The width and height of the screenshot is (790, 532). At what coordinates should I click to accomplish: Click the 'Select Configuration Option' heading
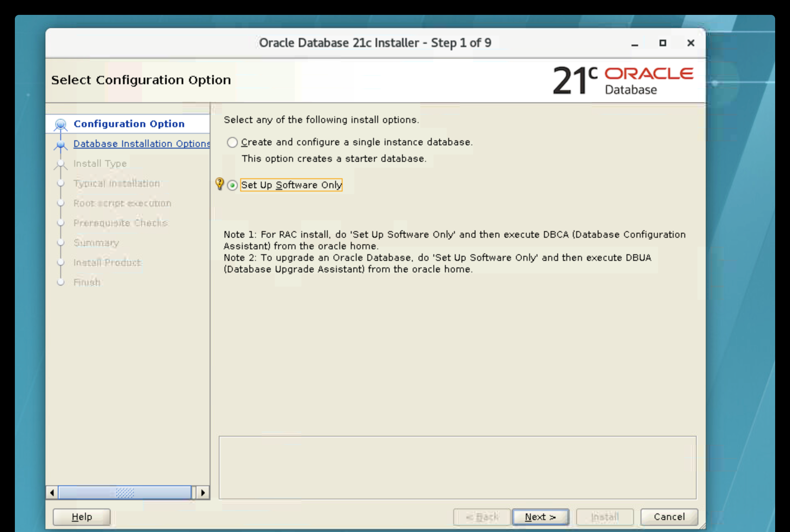[x=141, y=80]
